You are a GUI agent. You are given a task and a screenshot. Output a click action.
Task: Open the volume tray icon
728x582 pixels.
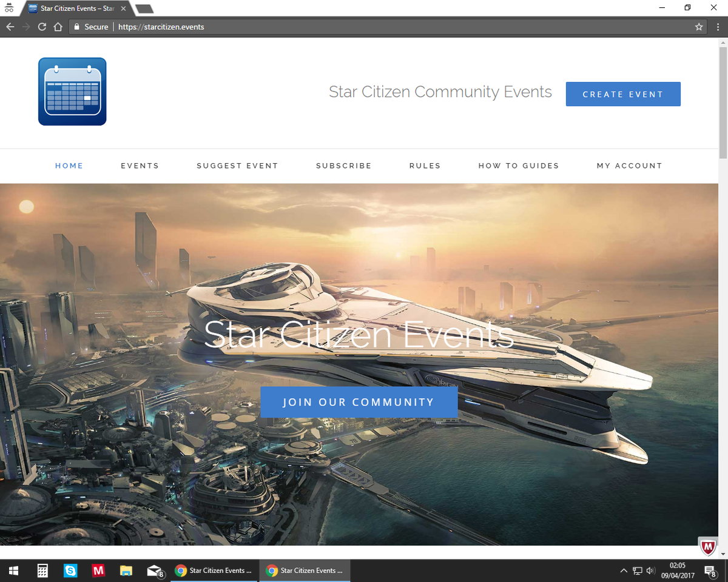(x=651, y=570)
